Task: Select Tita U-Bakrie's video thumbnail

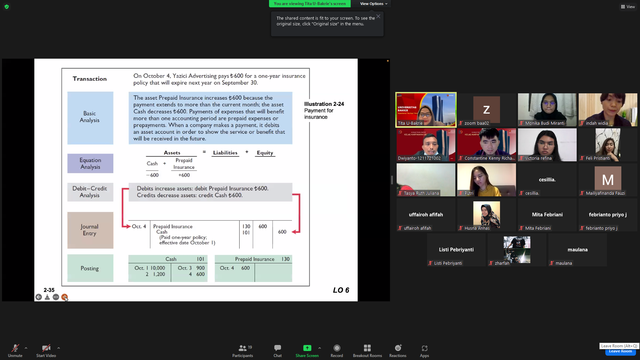Action: (x=426, y=110)
